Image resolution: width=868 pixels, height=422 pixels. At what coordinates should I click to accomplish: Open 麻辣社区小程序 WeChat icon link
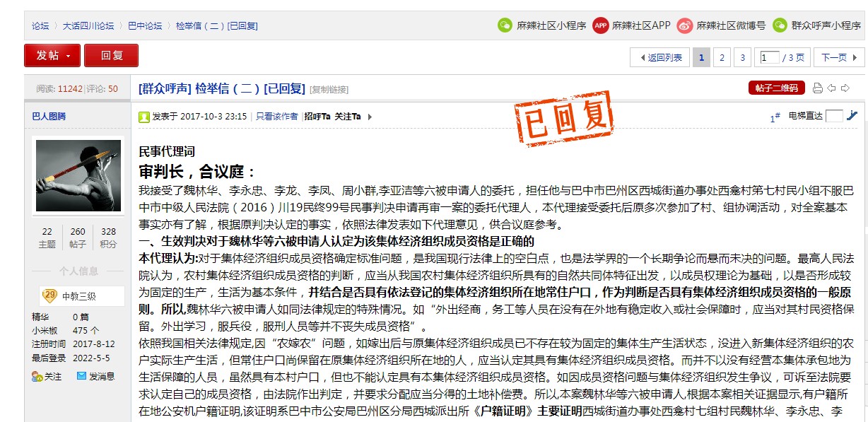click(x=504, y=25)
